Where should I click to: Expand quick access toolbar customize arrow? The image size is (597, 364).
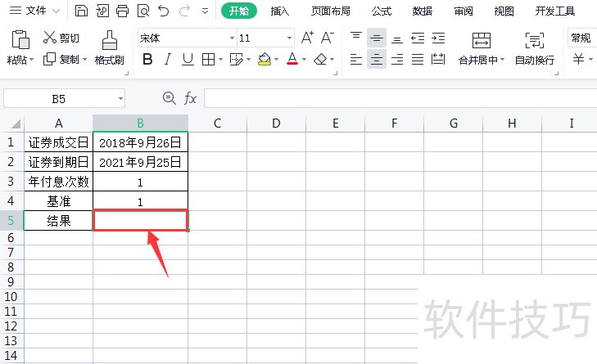(206, 11)
